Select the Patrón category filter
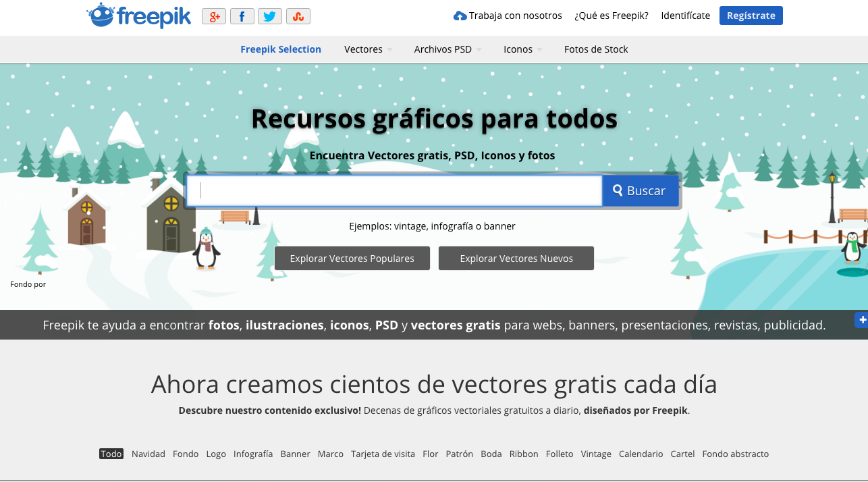 [460, 454]
